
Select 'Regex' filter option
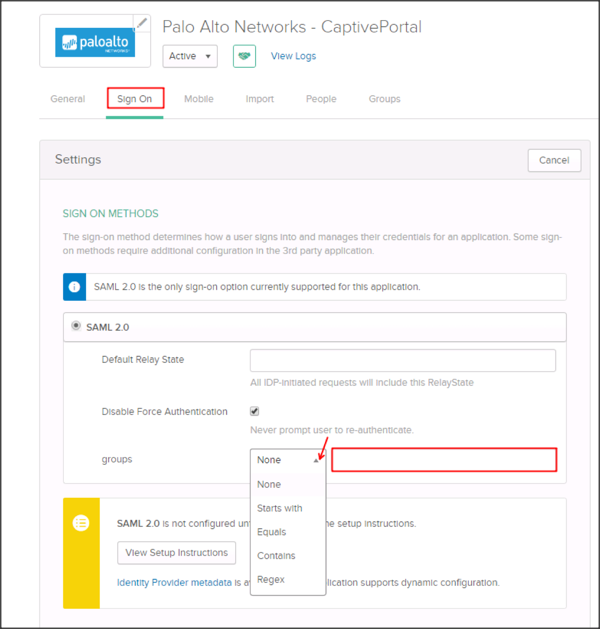pyautogui.click(x=271, y=580)
